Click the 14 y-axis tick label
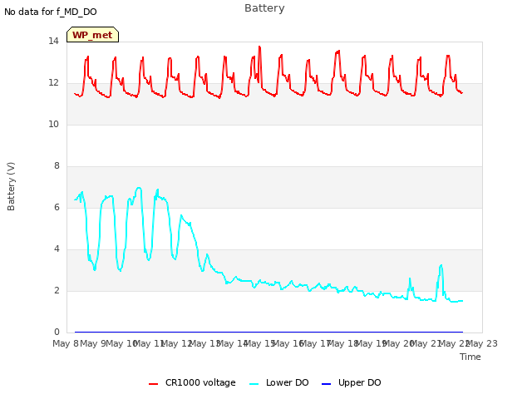The height and width of the screenshot is (399, 532). [x=53, y=41]
